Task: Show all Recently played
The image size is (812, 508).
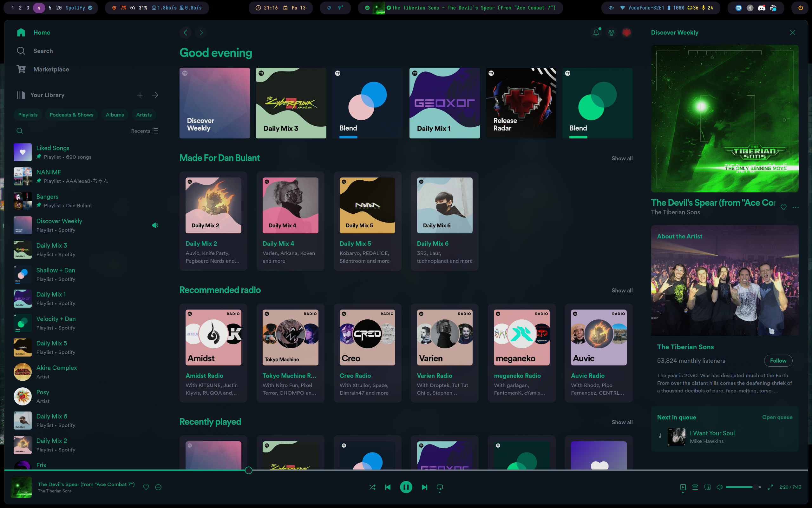Action: click(x=622, y=422)
